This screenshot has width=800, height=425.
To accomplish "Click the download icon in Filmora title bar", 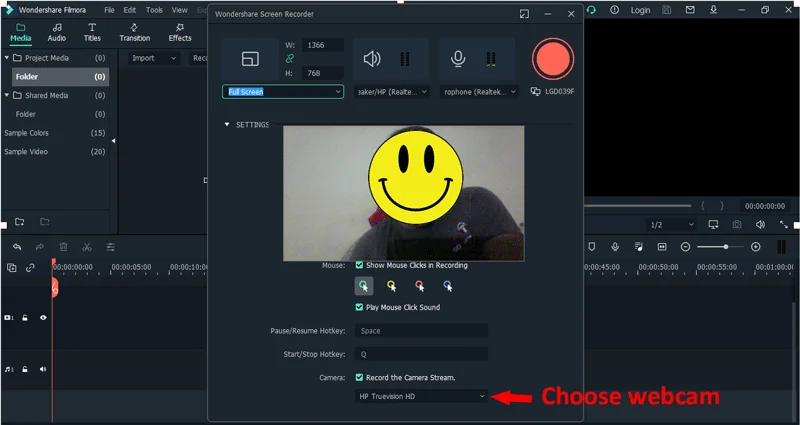I will click(x=713, y=10).
